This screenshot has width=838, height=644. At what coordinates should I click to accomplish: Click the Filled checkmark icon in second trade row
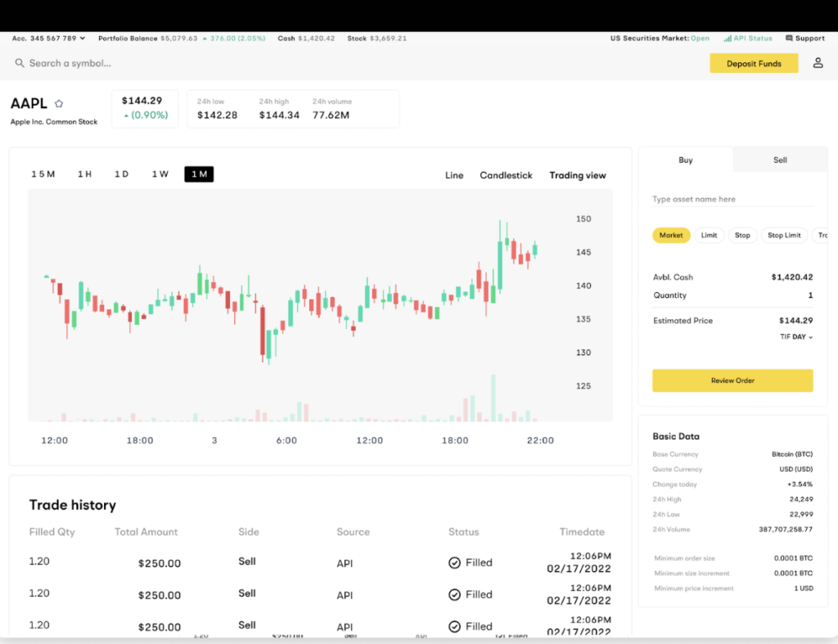(x=454, y=595)
